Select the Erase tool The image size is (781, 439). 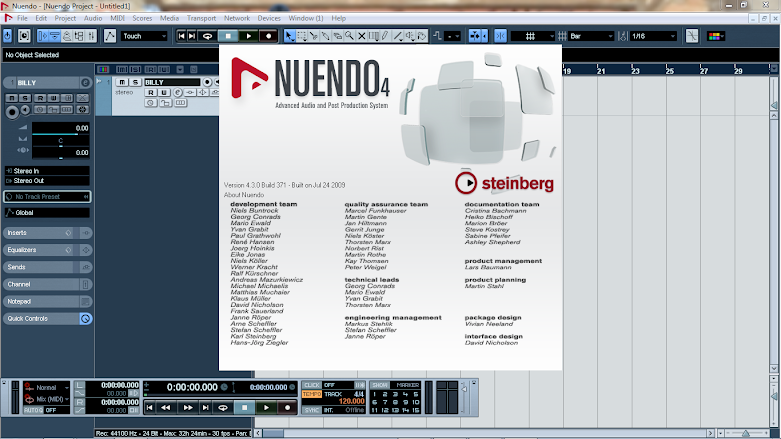338,36
